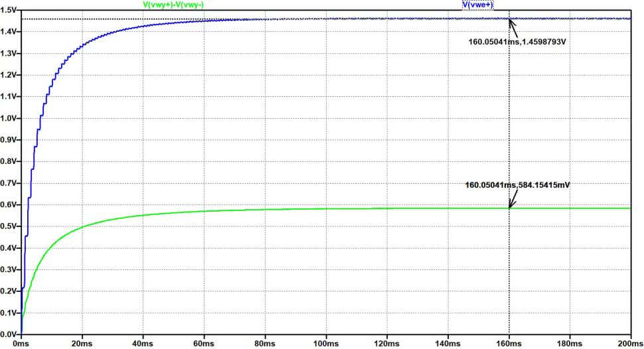Click the 160.05041ms,584.15415mV cursor annotation
This screenshot has height=349, width=644.
(519, 185)
